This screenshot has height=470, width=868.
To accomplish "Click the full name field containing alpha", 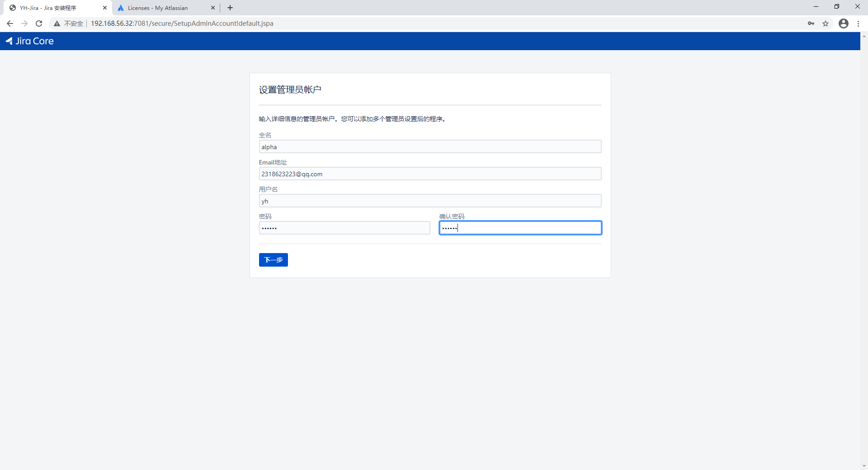I will pyautogui.click(x=430, y=146).
